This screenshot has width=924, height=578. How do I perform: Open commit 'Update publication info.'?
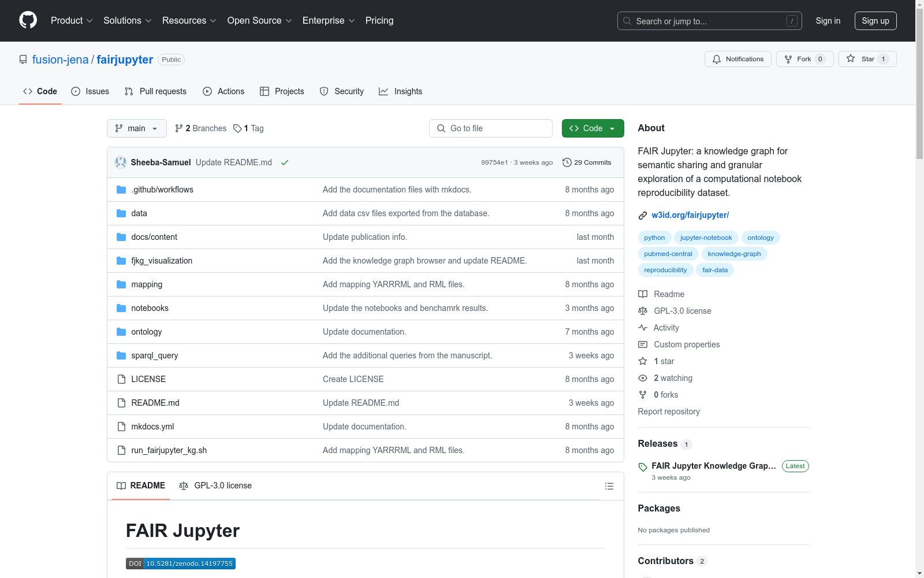[365, 237]
